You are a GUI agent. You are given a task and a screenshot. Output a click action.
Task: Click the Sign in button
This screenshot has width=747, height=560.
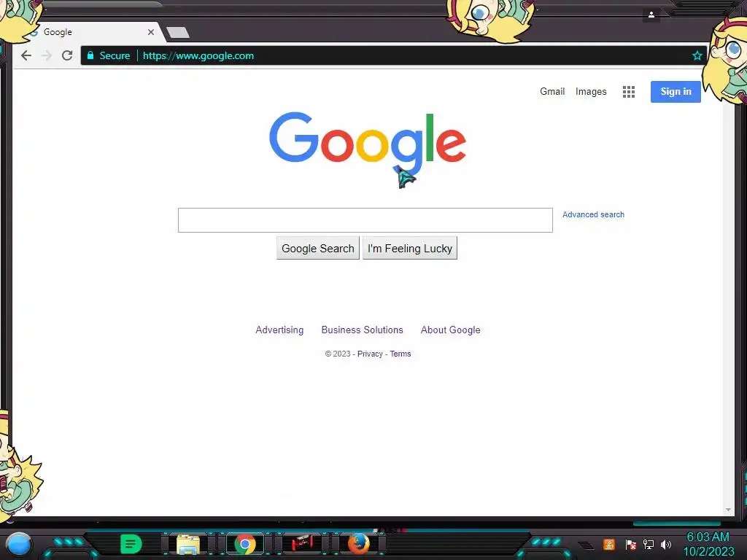coord(676,91)
